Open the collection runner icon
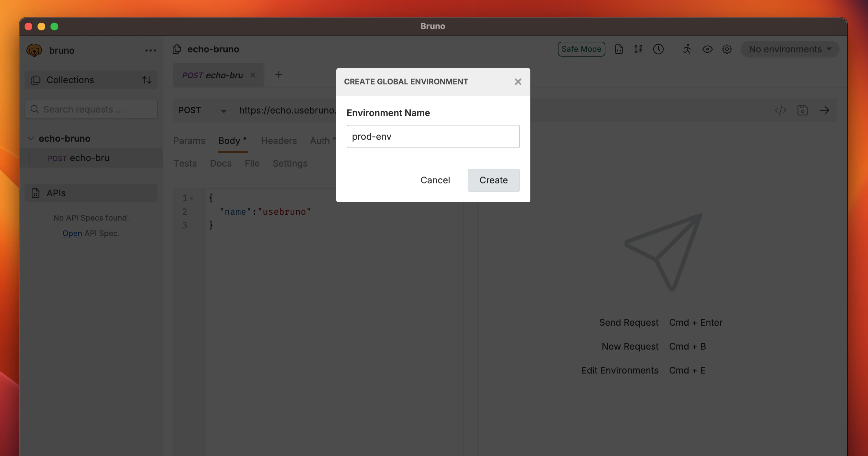 coord(688,49)
